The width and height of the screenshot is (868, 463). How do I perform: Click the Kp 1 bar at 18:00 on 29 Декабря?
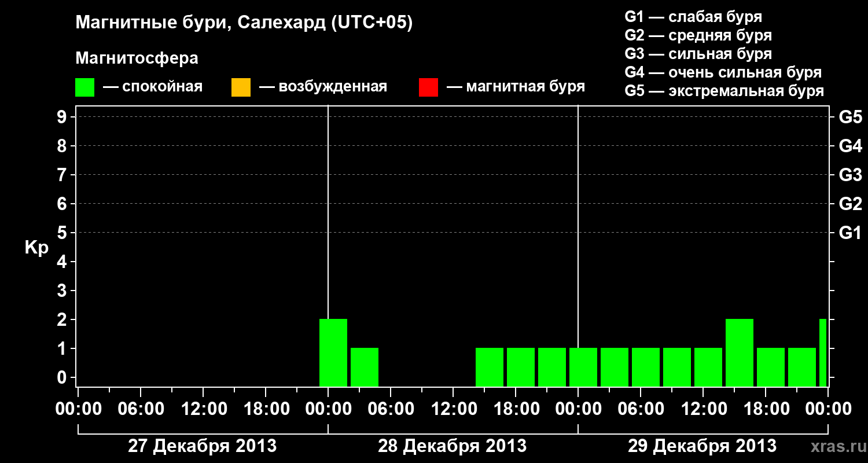tap(771, 367)
